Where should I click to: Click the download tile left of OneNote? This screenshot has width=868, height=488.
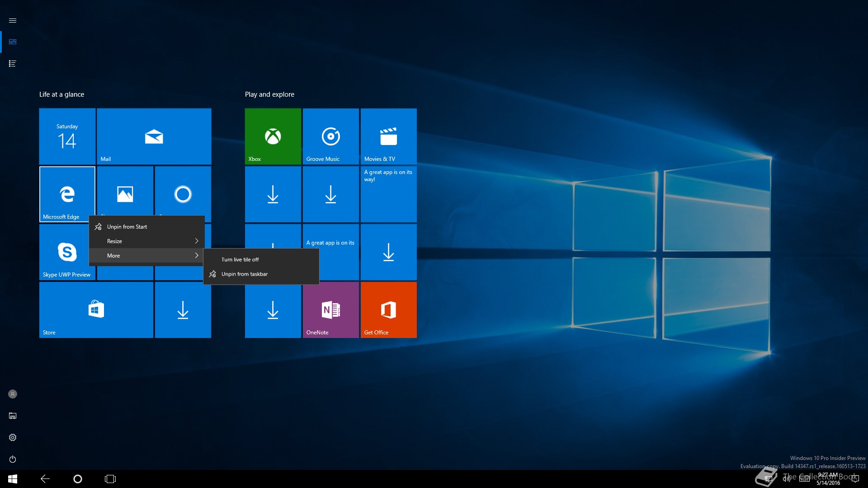273,310
